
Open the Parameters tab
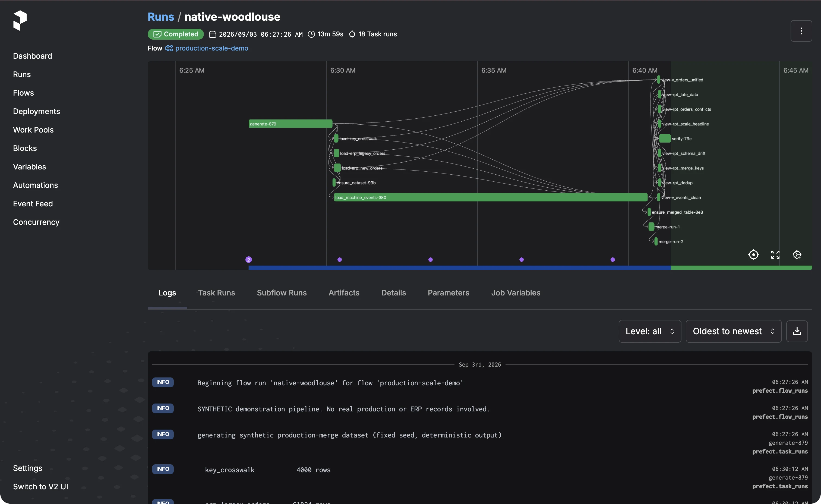pos(449,293)
